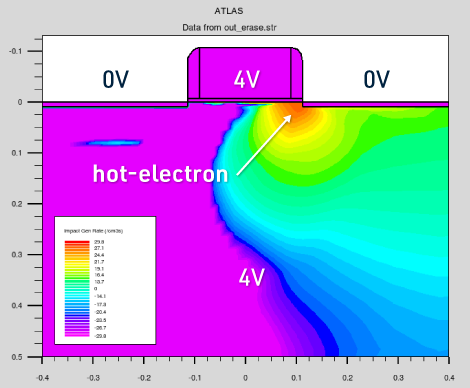Click the 0.1 horizontal axis label
This screenshot has width=470, height=388.
pos(297,378)
